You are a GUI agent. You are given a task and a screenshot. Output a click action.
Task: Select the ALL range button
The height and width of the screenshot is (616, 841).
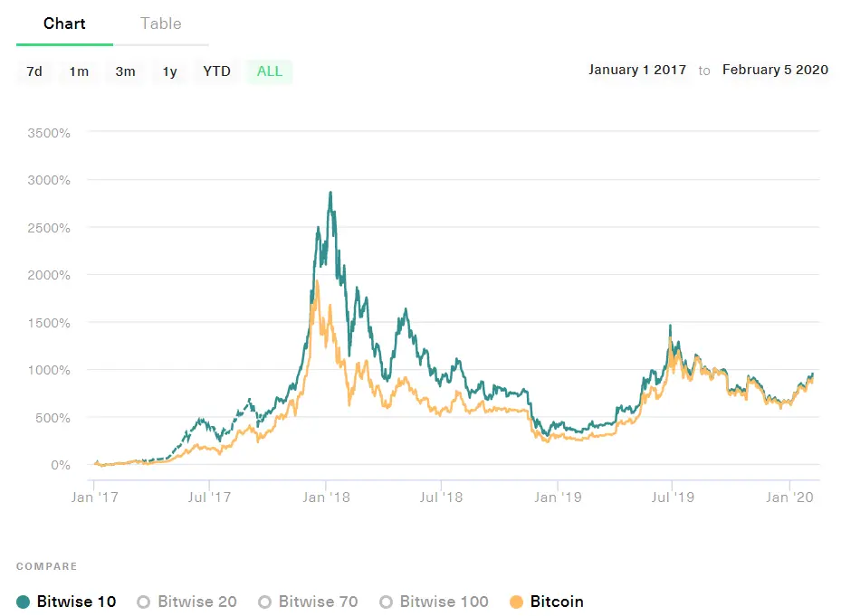pyautogui.click(x=270, y=71)
